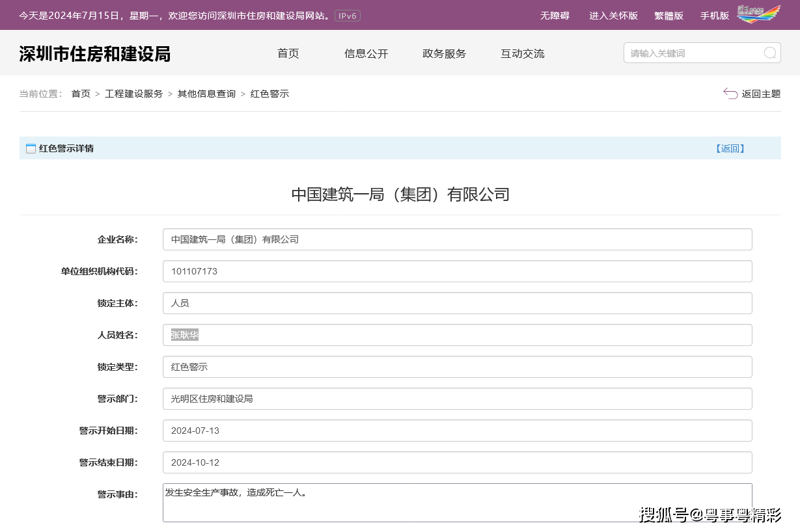Image resolution: width=800 pixels, height=532 pixels.
Task: Click the 企业名称 field
Action: pyautogui.click(x=458, y=239)
